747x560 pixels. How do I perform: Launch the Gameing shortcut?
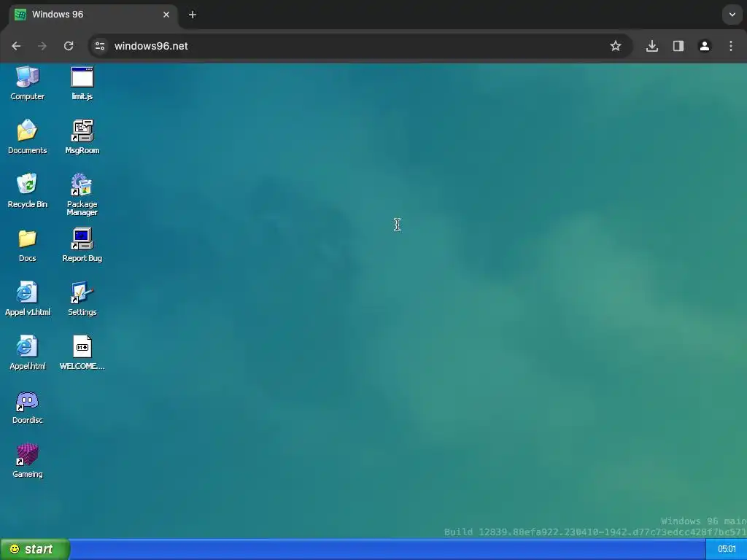[x=27, y=461]
